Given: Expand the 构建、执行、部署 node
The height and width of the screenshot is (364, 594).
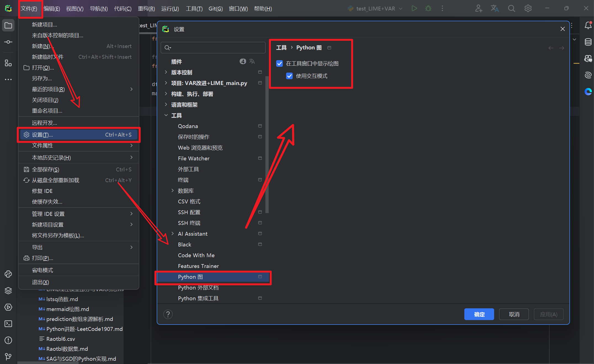Looking at the screenshot, I should (x=166, y=94).
